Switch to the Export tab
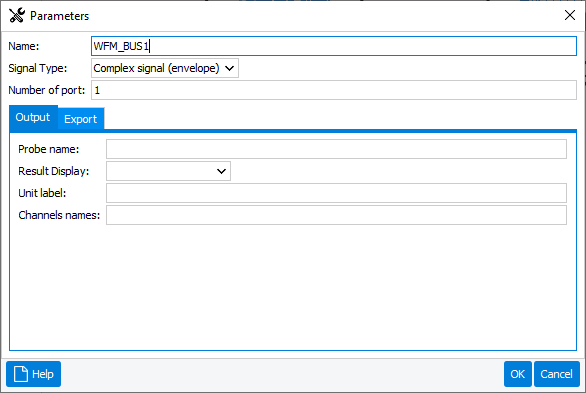586x393 pixels. [x=81, y=119]
